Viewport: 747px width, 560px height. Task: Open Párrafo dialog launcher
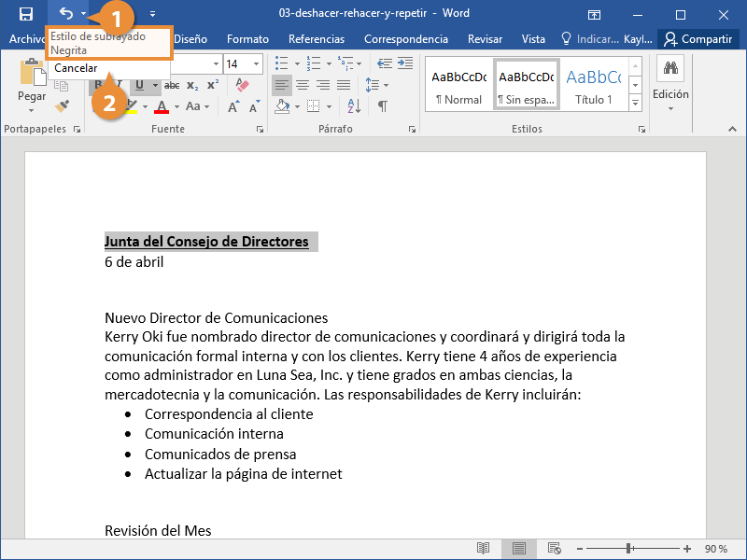[x=412, y=129]
